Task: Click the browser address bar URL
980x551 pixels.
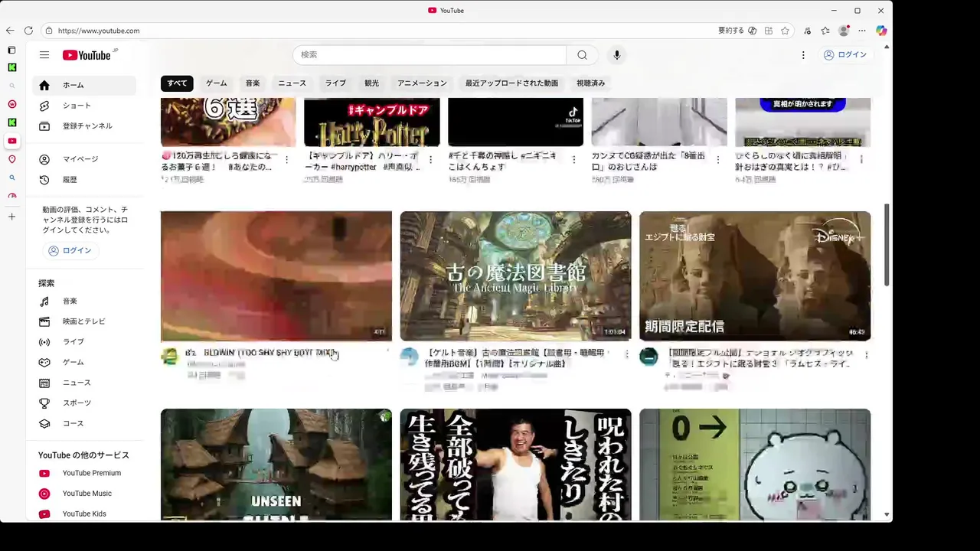Action: point(99,31)
